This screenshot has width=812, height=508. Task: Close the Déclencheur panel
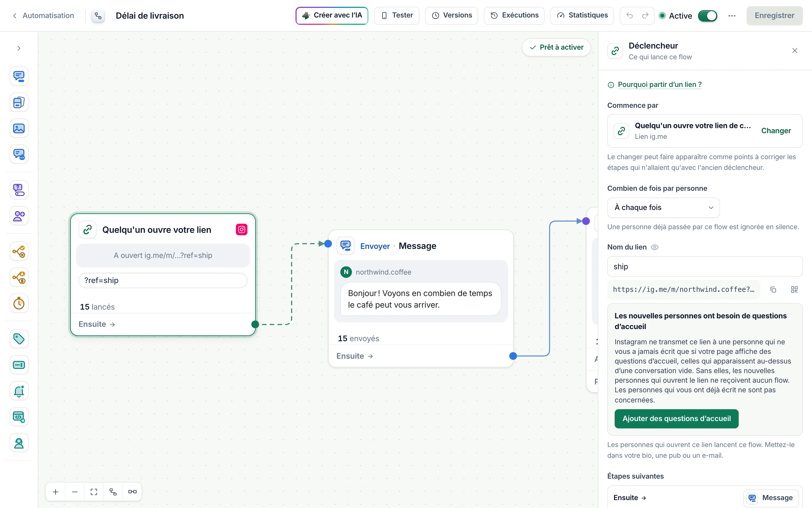[x=795, y=51]
